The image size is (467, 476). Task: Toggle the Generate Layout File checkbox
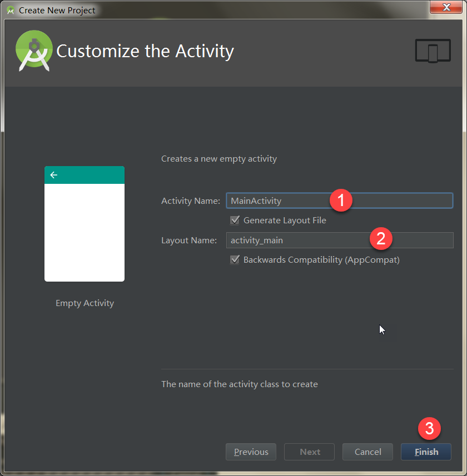click(x=235, y=220)
